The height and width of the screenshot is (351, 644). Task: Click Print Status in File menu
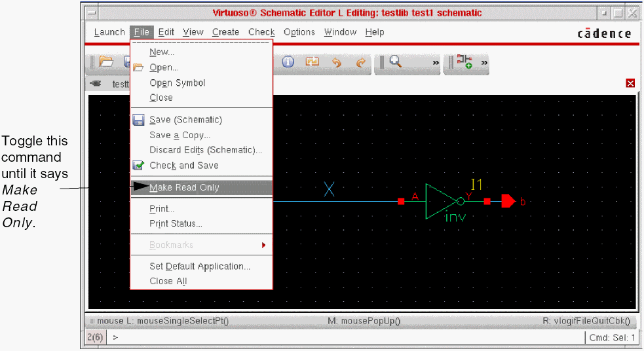pos(176,223)
